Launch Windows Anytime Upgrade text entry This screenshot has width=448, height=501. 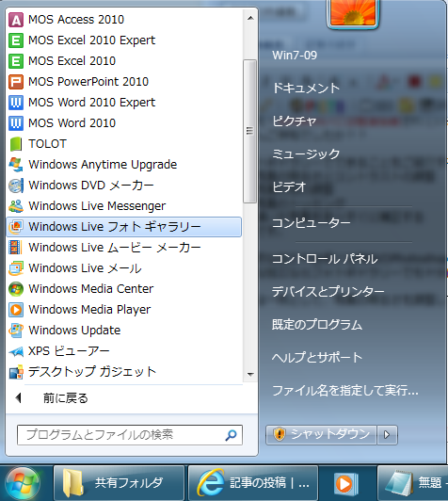[x=103, y=165]
